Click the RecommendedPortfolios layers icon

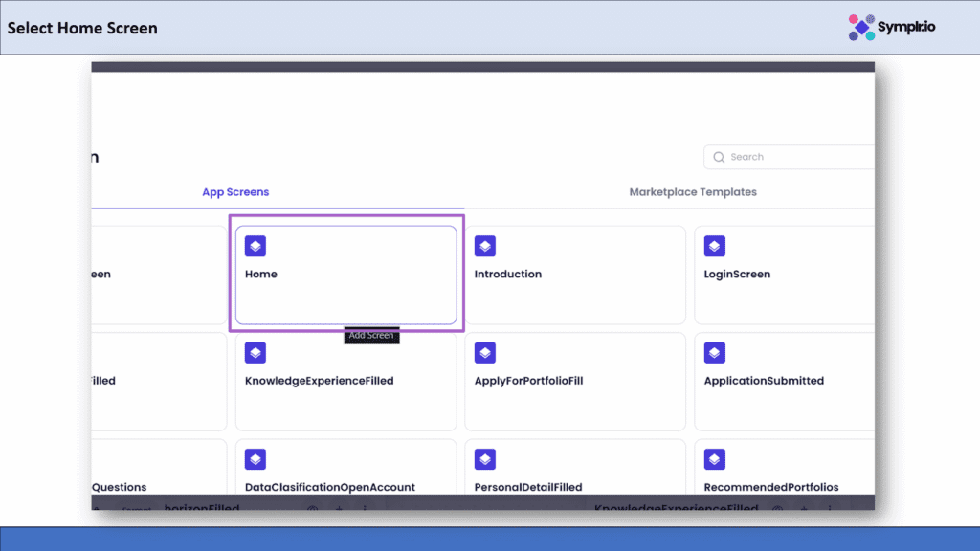coord(715,459)
